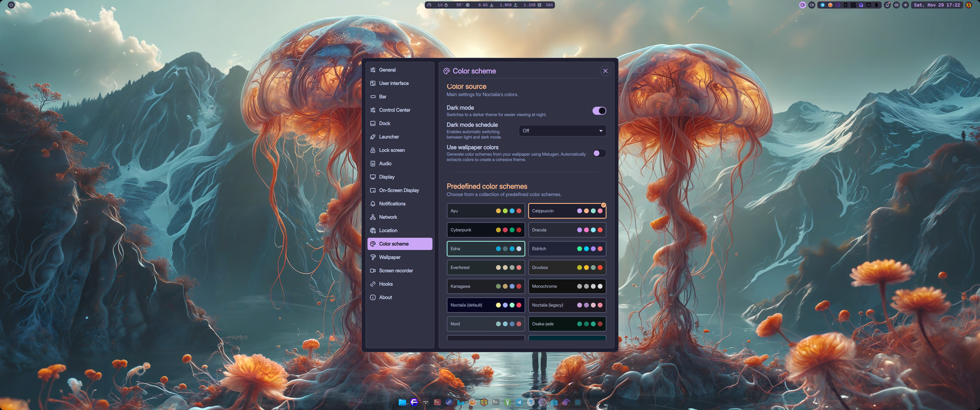
Task: Enable the Use wallpaper colors toggle
Action: pyautogui.click(x=599, y=153)
